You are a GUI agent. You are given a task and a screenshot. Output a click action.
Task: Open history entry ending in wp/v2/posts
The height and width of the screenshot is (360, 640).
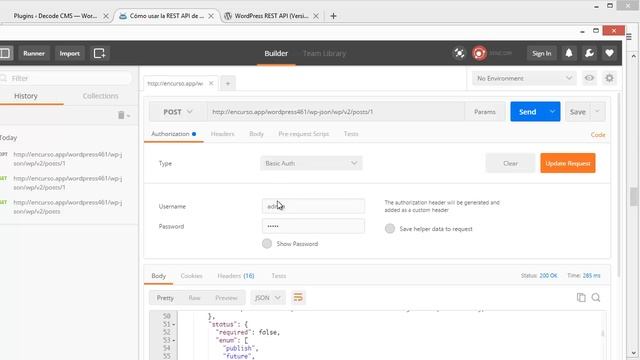[x=67, y=207]
